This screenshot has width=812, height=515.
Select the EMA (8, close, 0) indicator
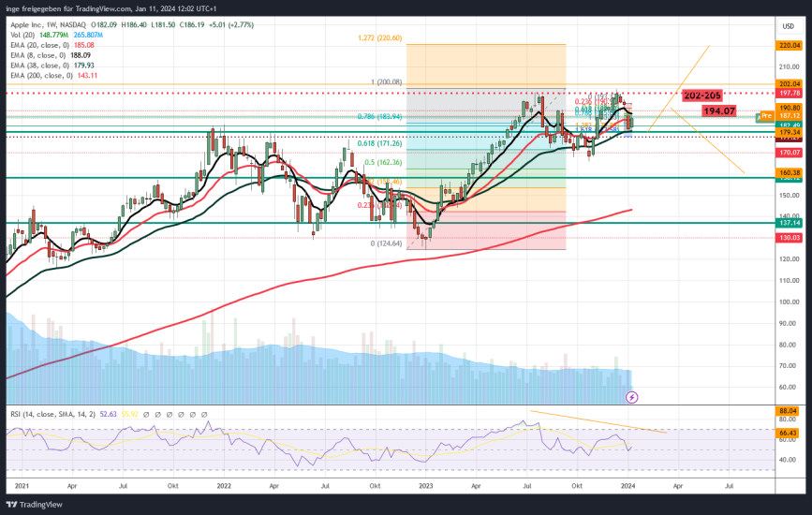pos(36,54)
